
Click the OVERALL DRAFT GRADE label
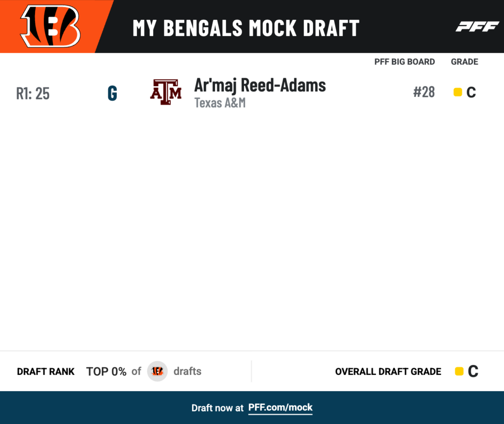388,372
